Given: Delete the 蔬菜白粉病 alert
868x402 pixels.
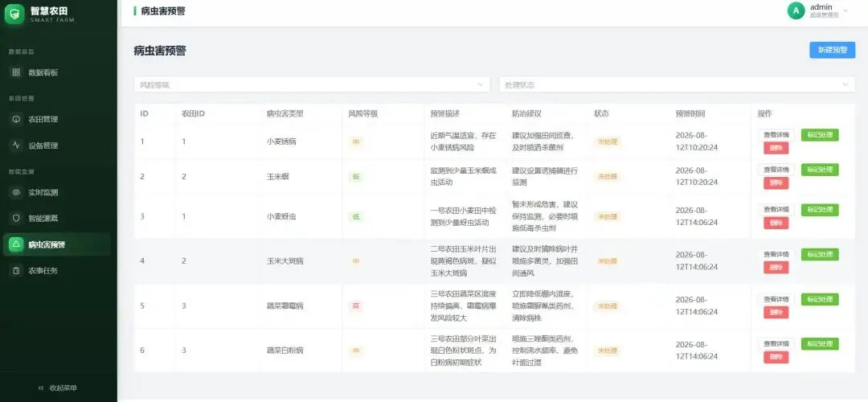Looking at the screenshot, I should [776, 357].
